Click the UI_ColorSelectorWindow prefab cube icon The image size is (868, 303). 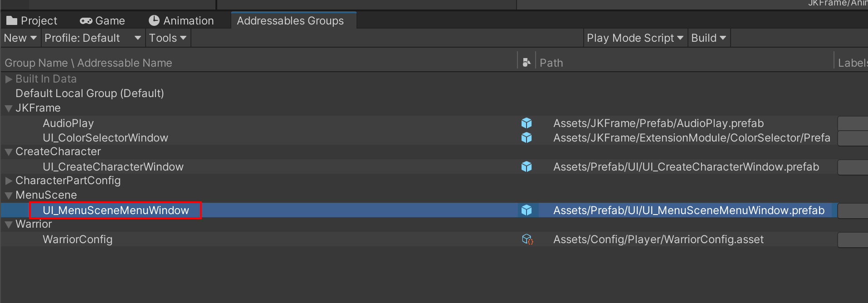pos(526,137)
